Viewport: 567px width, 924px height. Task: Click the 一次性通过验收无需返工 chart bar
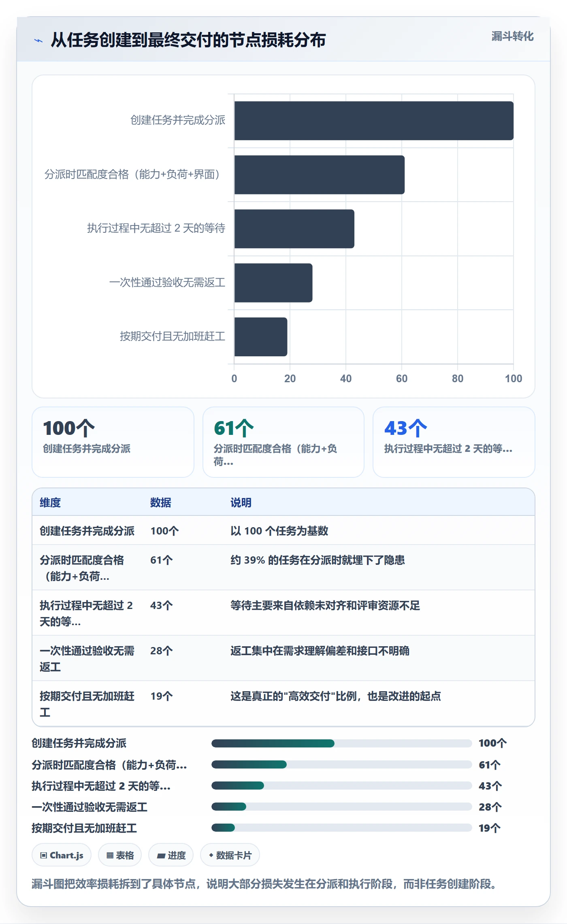tap(273, 283)
